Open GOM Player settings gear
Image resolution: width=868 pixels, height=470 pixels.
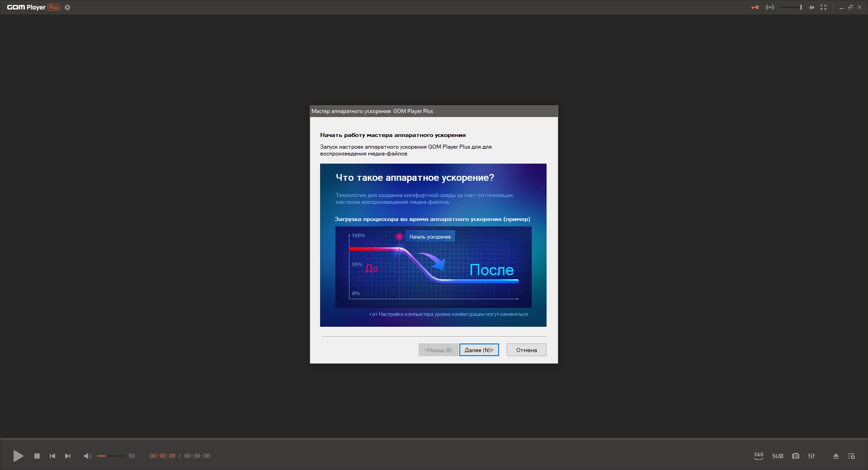tap(67, 7)
